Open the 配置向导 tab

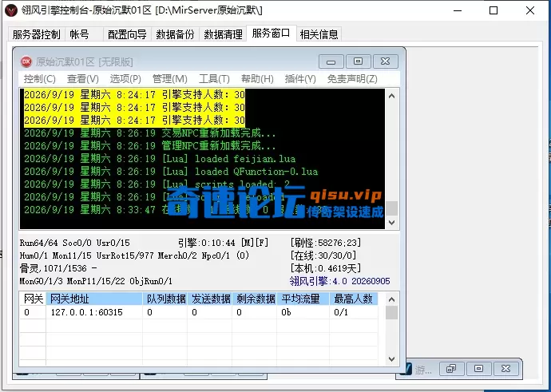pyautogui.click(x=127, y=34)
